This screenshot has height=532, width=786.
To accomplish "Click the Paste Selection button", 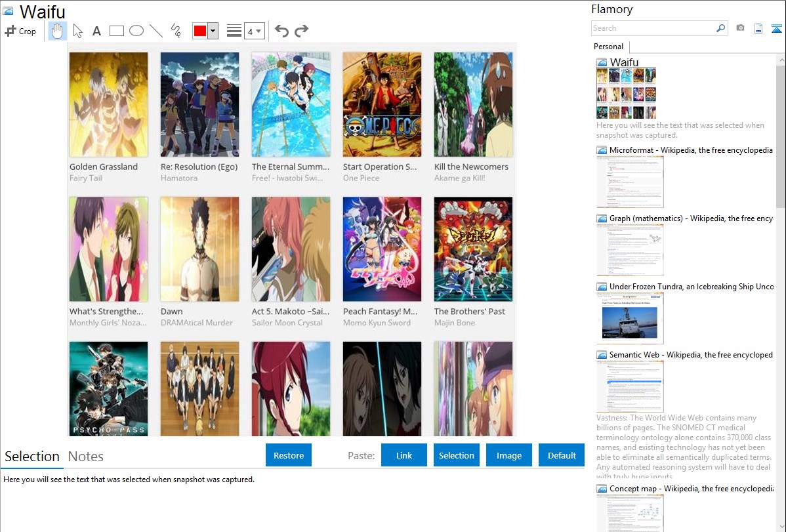I will point(456,455).
